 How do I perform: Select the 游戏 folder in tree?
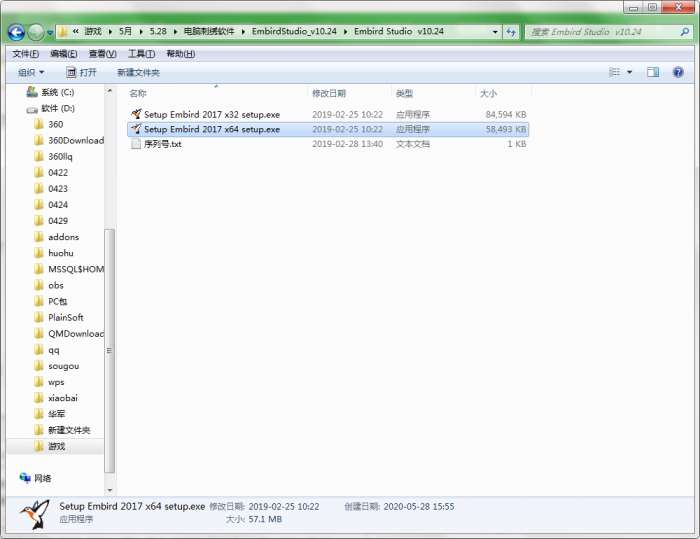tap(50, 446)
